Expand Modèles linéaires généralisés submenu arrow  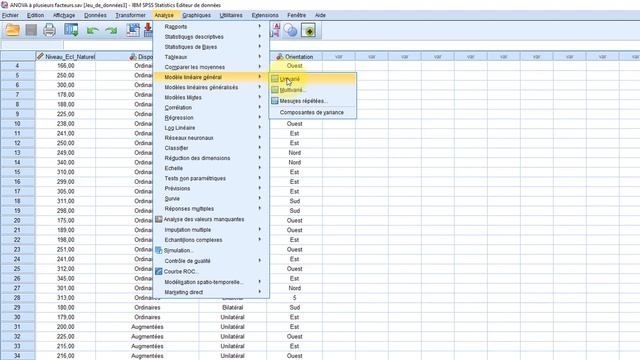[260, 87]
